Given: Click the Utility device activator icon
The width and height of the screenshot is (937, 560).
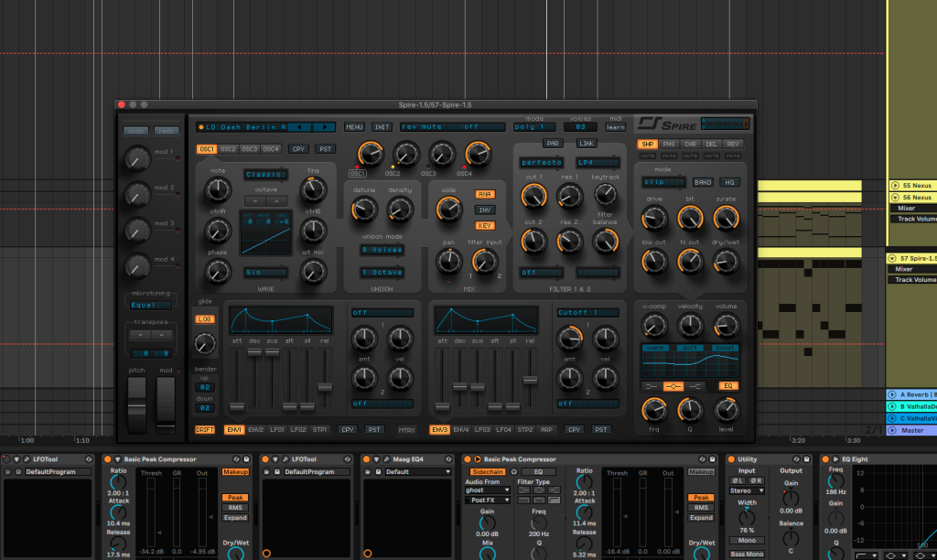Looking at the screenshot, I should pyautogui.click(x=733, y=458).
